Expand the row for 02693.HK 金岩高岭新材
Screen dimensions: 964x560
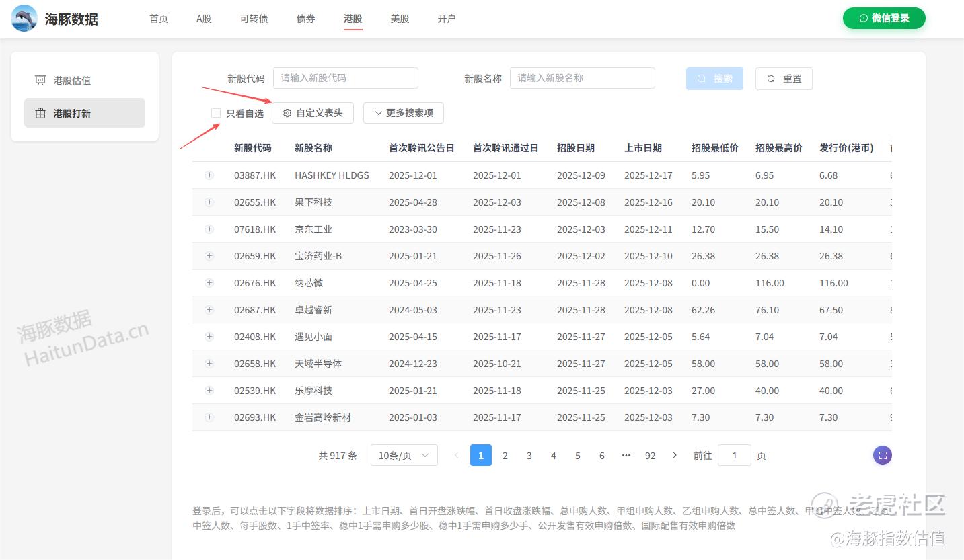(209, 417)
